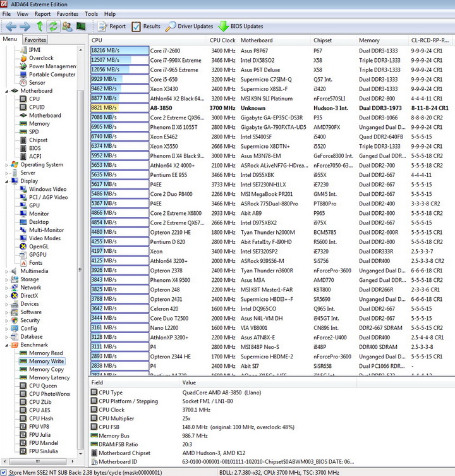Click the Refresh toolbar icon
This screenshot has width=455, height=476.
(x=53, y=27)
